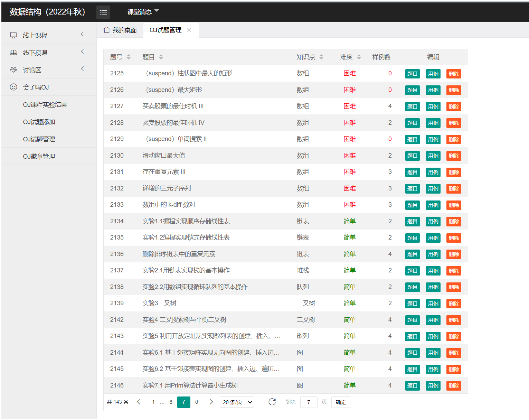Click the refresh icon in pagination bar
The height and width of the screenshot is (420, 529).
pos(272,402)
